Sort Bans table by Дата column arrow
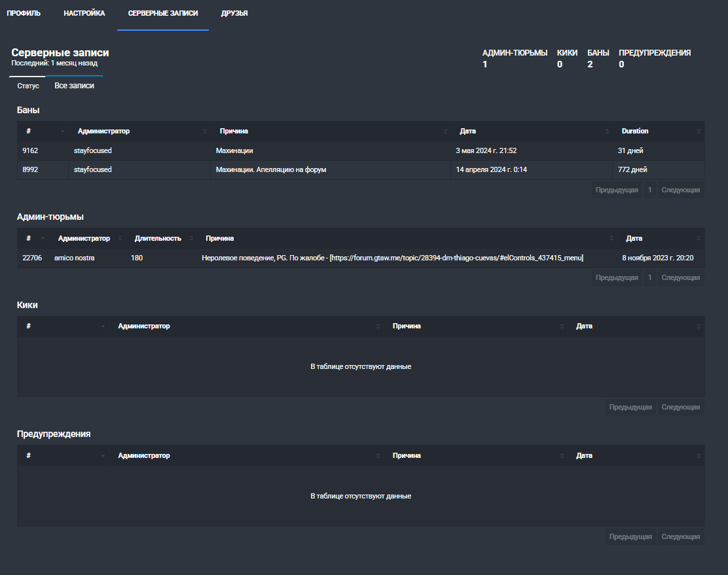 (607, 131)
